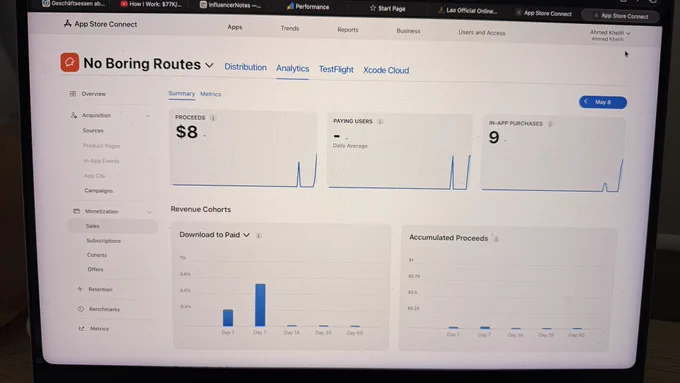Open the No Boring Routes app switcher chevron

209,65
